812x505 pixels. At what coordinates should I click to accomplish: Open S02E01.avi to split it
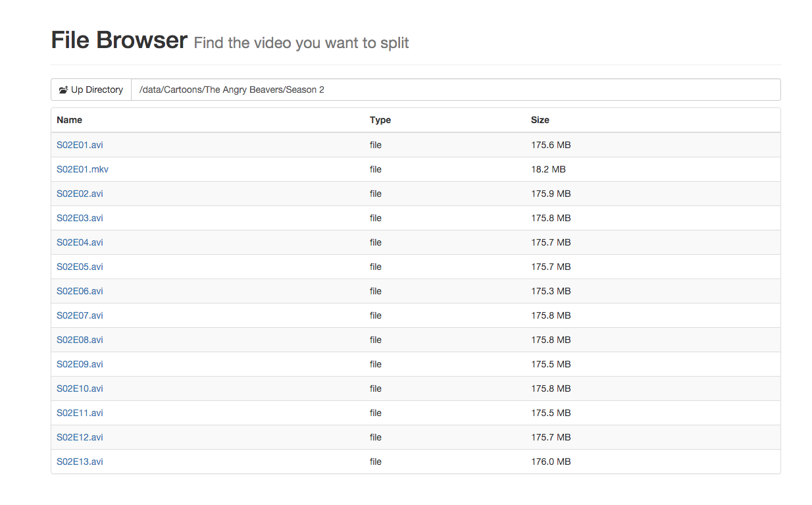point(80,145)
